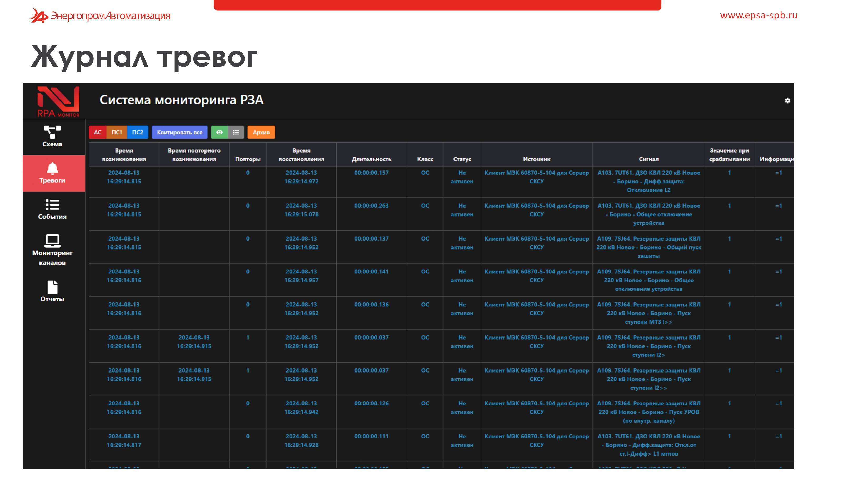The height and width of the screenshot is (489, 868).
Task: Click the settings gear icon
Action: 787,100
